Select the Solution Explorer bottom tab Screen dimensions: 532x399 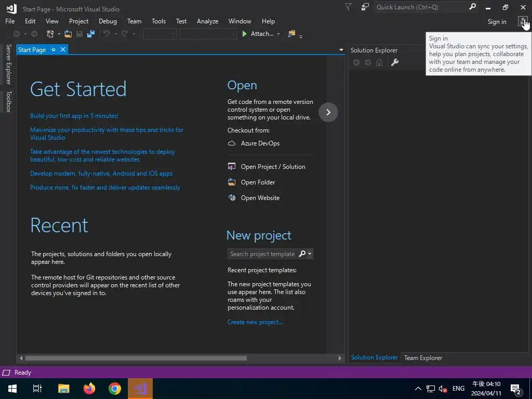[374, 357]
